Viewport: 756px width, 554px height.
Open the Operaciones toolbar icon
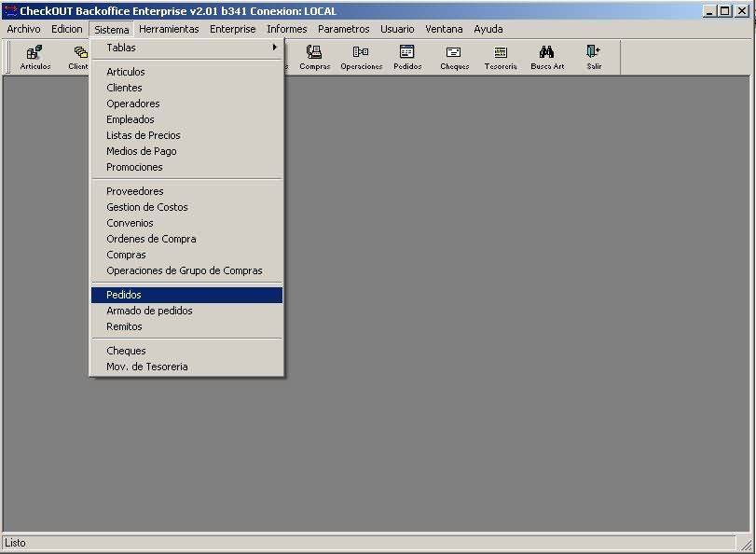(x=361, y=58)
